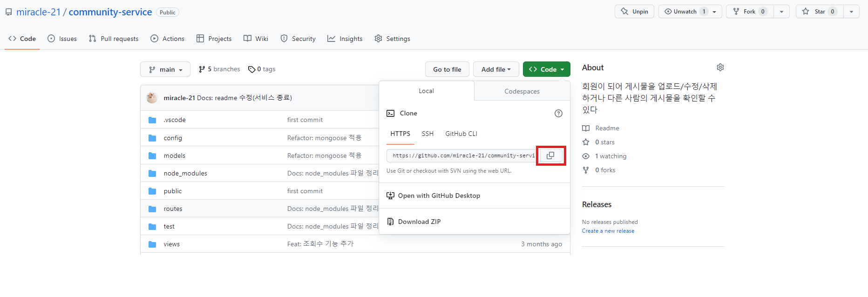Unpin the repository with Unpin button
Viewport: 868px width, 297px height.
point(634,12)
